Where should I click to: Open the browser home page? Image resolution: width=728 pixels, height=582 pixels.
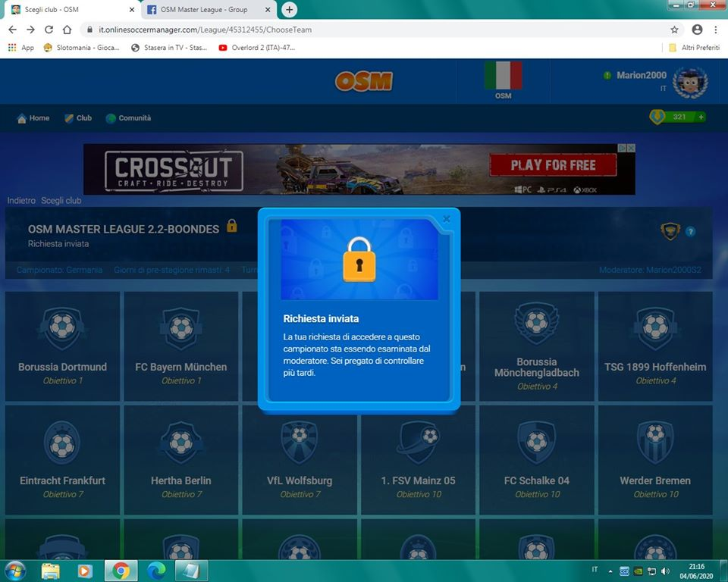(x=67, y=30)
